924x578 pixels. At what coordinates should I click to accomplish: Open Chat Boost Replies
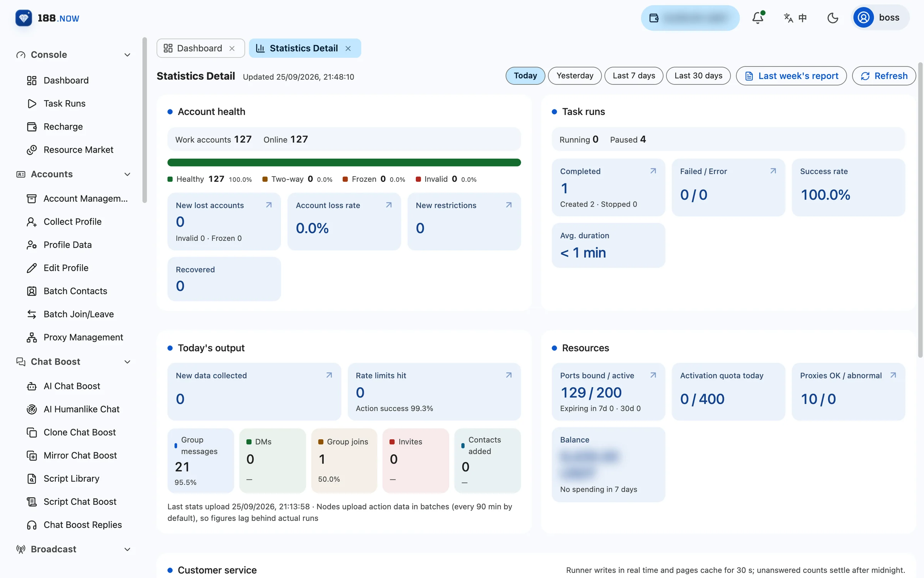point(82,525)
